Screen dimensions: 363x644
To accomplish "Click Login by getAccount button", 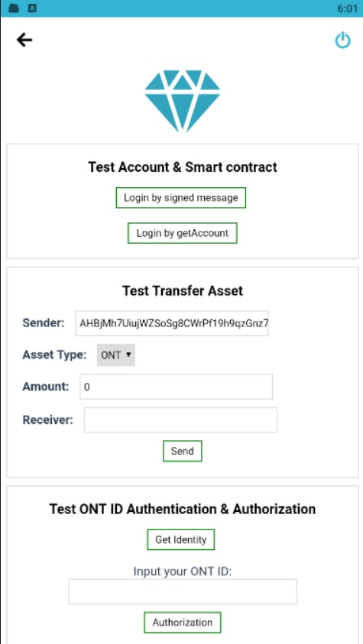I will (183, 233).
